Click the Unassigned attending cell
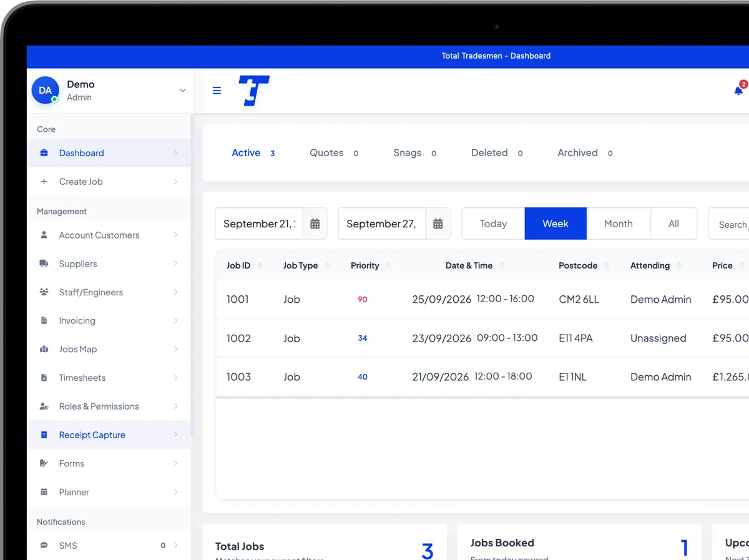 click(x=658, y=338)
